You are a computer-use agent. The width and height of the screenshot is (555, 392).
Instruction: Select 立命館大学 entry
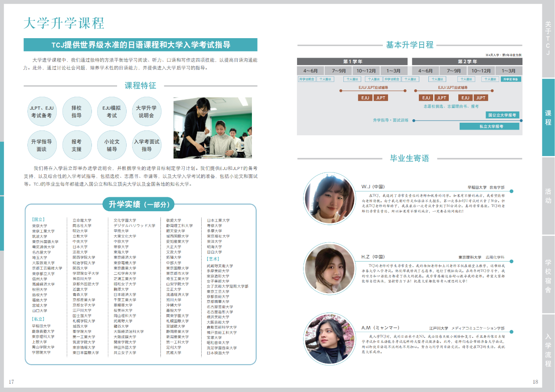click(x=82, y=220)
